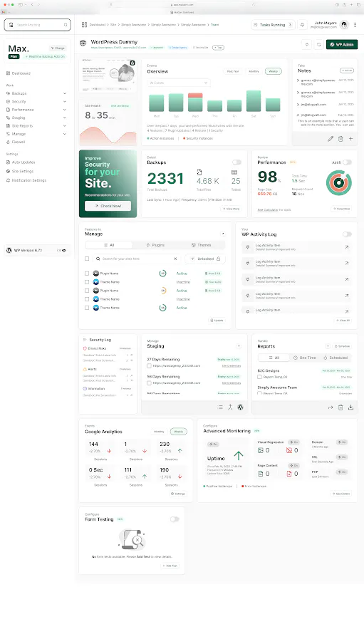Image resolution: width=364 pixels, height=624 pixels.
Task: Switch to the Plugins tab in Manage
Action: tap(155, 245)
